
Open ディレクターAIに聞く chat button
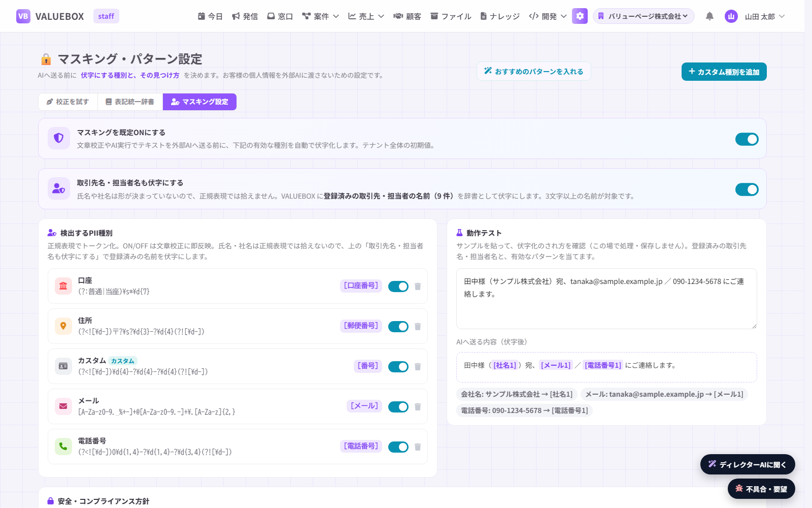pos(748,464)
